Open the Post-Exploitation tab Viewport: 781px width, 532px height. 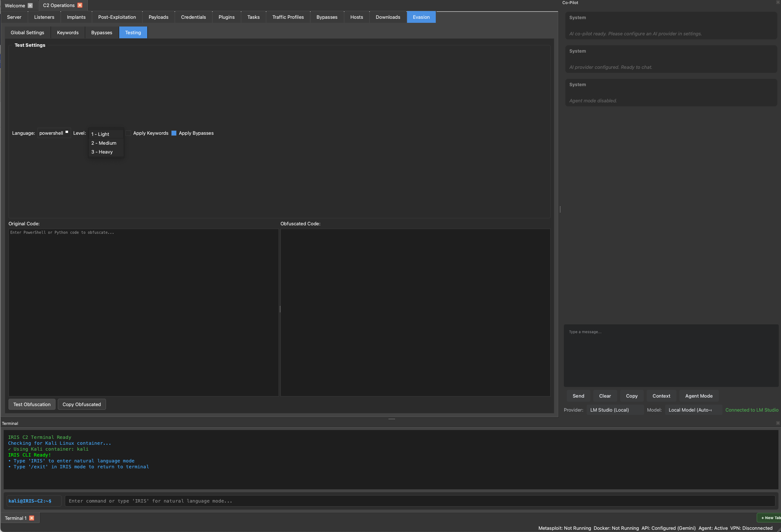117,17
